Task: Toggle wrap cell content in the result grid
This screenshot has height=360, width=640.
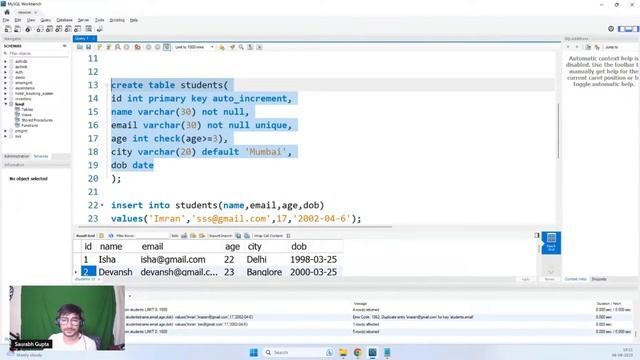Action: pyautogui.click(x=288, y=236)
